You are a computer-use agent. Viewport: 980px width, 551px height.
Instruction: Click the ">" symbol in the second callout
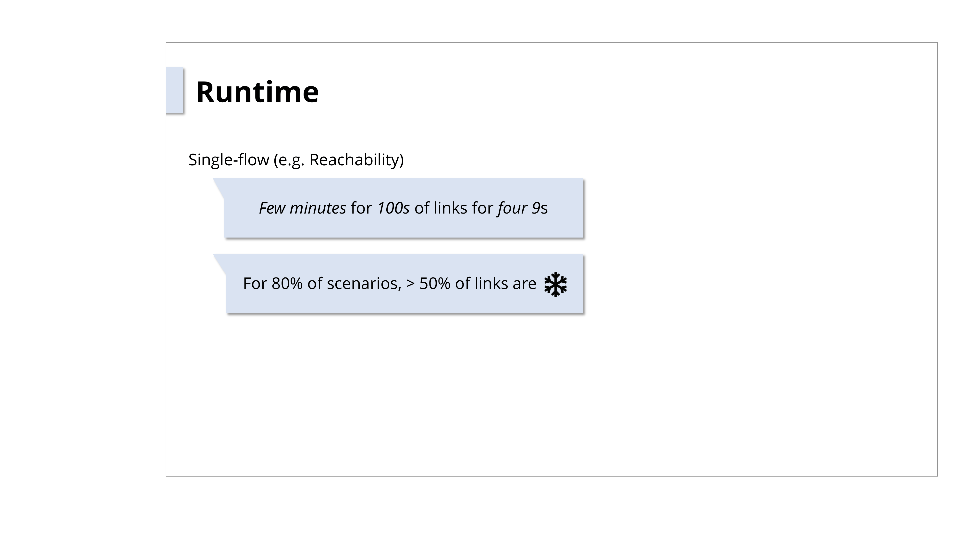tap(410, 284)
